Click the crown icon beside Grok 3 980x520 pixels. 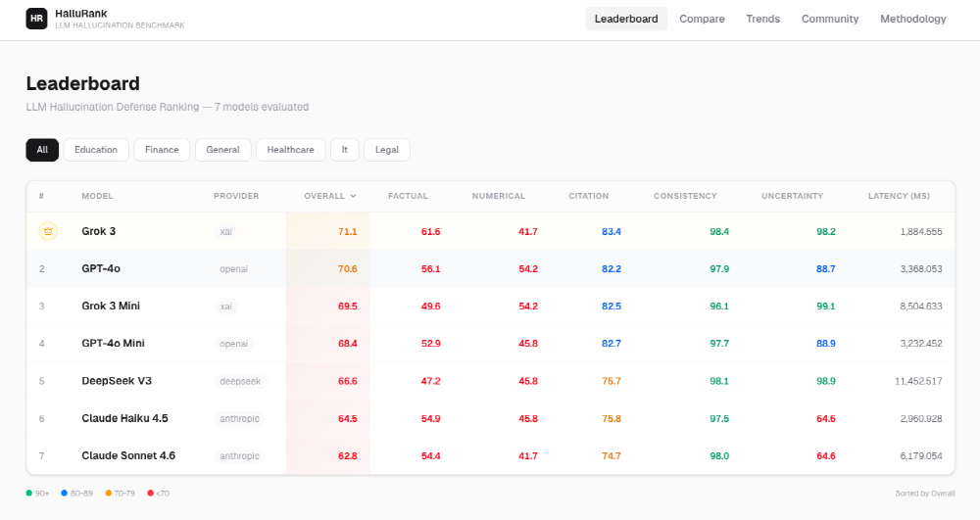pyautogui.click(x=47, y=231)
